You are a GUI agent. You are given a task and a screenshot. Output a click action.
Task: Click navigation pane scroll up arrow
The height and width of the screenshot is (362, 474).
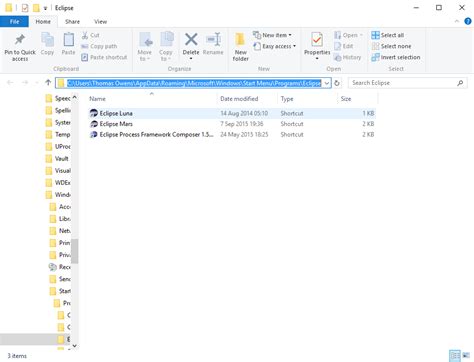75,97
